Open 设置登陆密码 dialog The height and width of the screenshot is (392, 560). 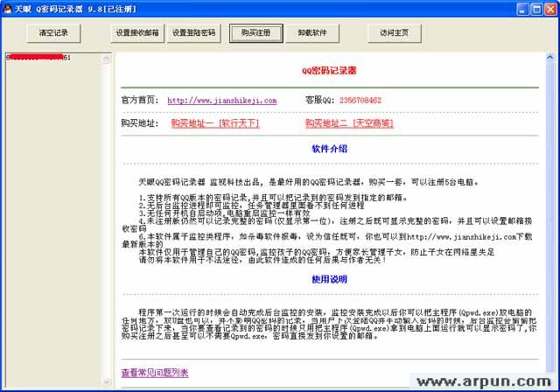click(194, 33)
